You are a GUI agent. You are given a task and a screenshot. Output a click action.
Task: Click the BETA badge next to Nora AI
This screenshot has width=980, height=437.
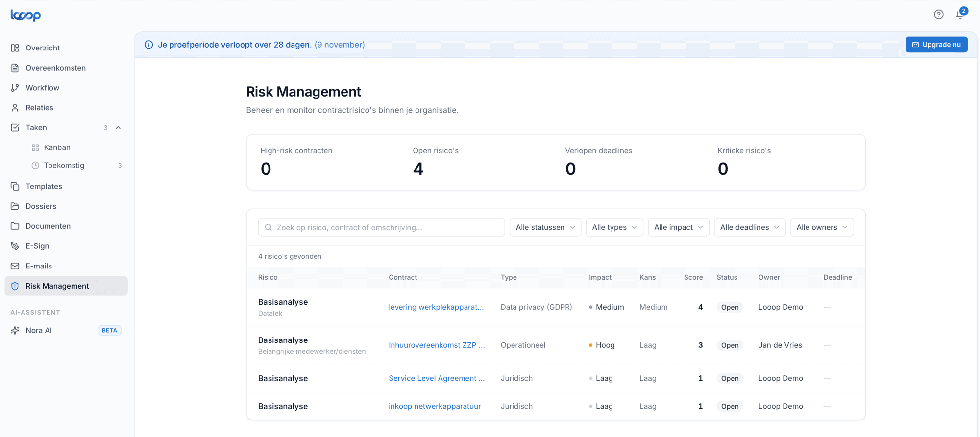pyautogui.click(x=109, y=330)
